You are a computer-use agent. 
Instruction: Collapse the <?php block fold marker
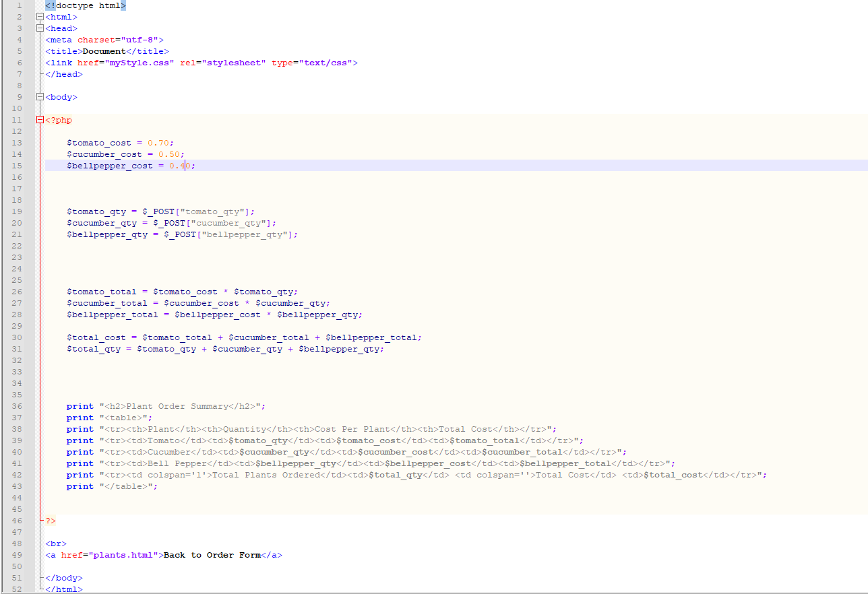40,119
